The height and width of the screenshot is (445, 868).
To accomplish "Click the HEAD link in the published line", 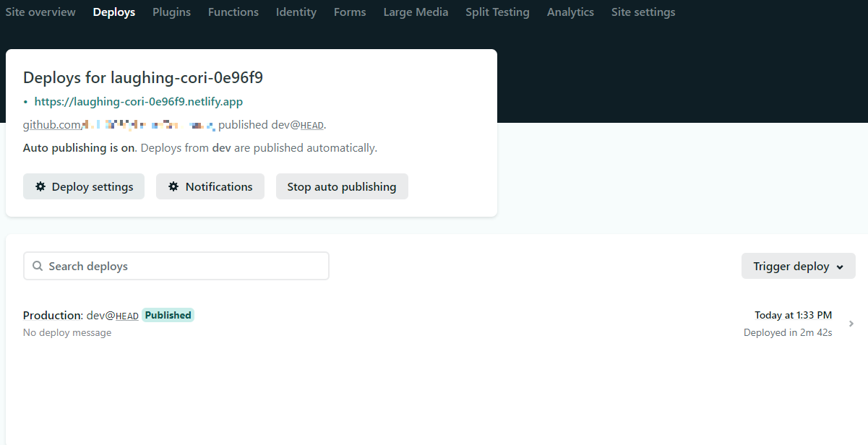I will point(312,126).
